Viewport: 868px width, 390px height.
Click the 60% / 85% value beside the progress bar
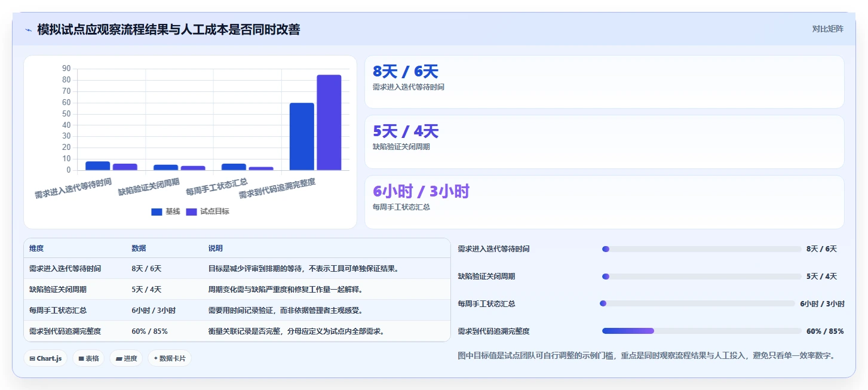coord(825,331)
